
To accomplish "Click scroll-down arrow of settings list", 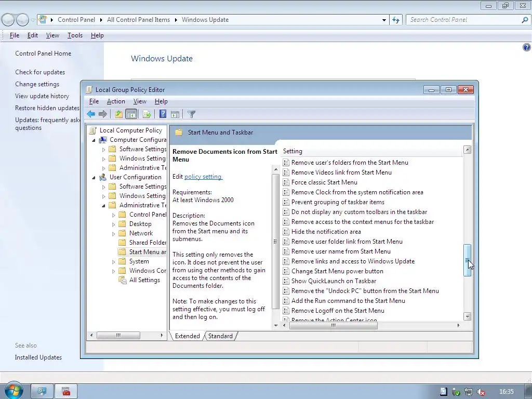I will click(x=467, y=316).
